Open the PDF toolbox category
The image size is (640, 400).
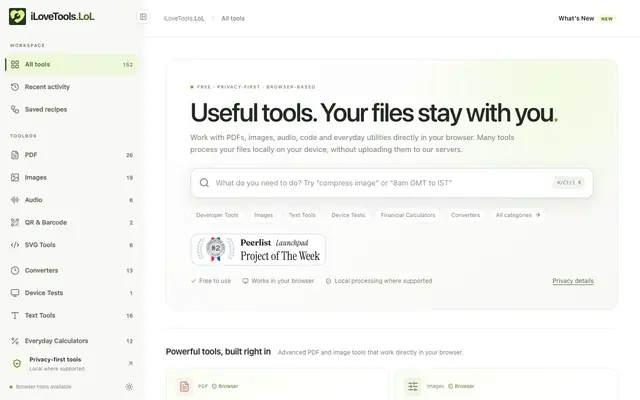point(72,155)
